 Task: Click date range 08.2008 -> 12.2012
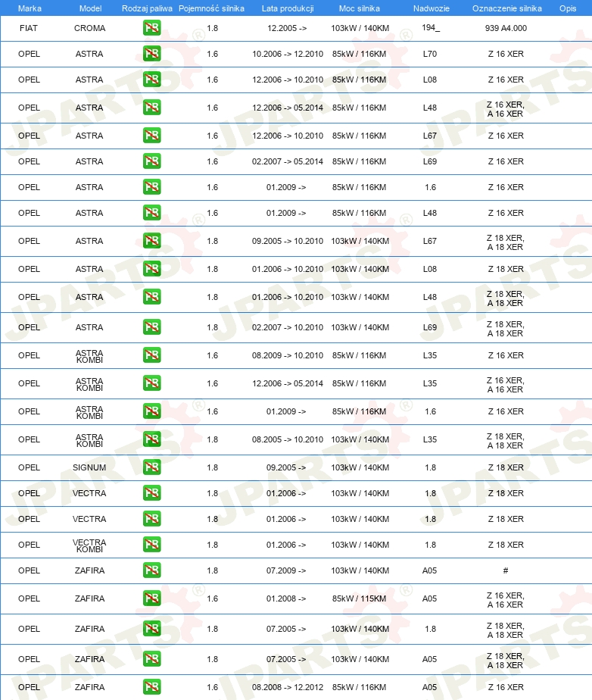288,687
